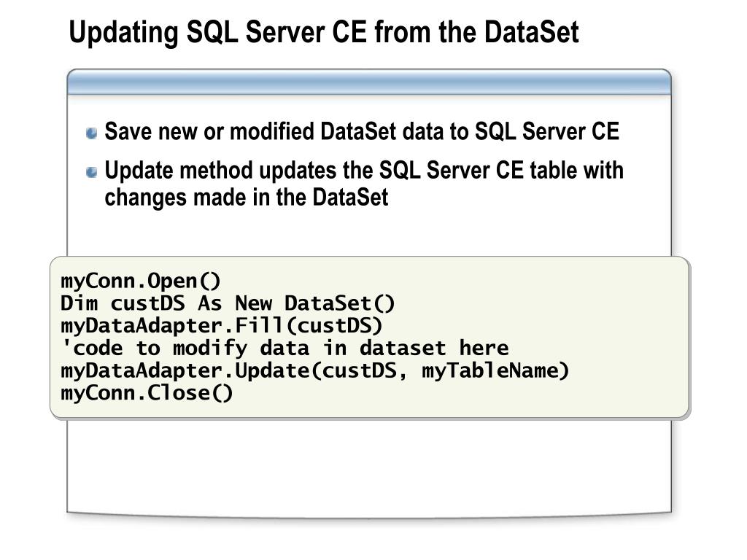The image size is (747, 560).
Task: Click the text 'changes made in the DataSet'
Action: pos(246,198)
